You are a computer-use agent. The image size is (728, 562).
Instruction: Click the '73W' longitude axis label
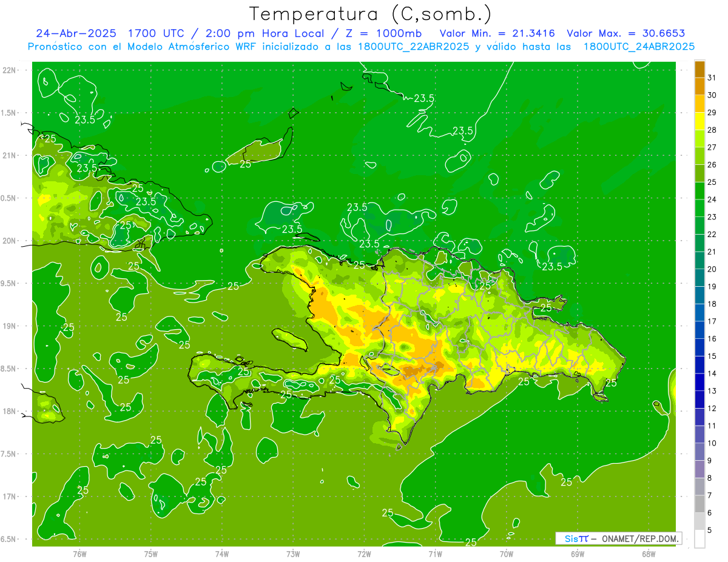[293, 554]
